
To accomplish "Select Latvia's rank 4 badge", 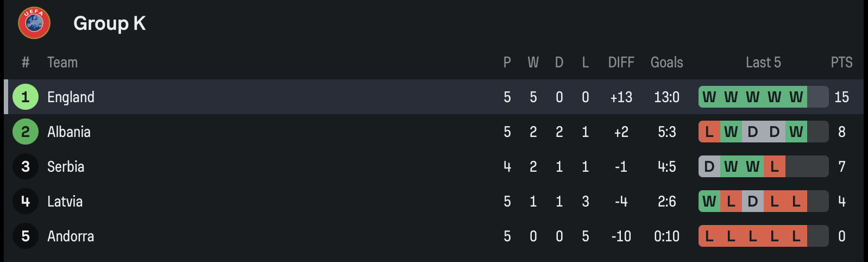I will pos(26,201).
